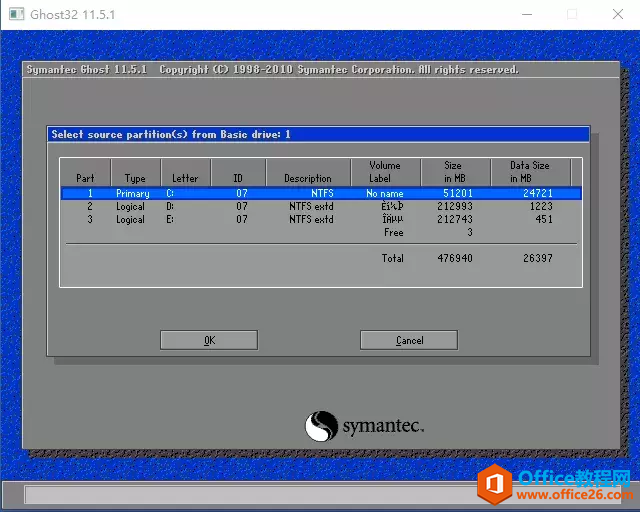Select partition 2 Logical D: row
The height and width of the screenshot is (512, 640).
(321, 206)
